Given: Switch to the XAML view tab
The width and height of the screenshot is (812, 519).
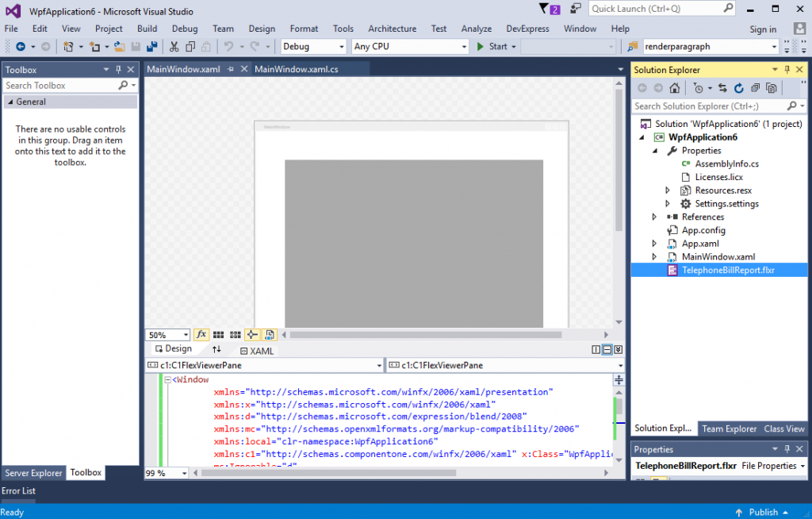Looking at the screenshot, I should point(257,351).
